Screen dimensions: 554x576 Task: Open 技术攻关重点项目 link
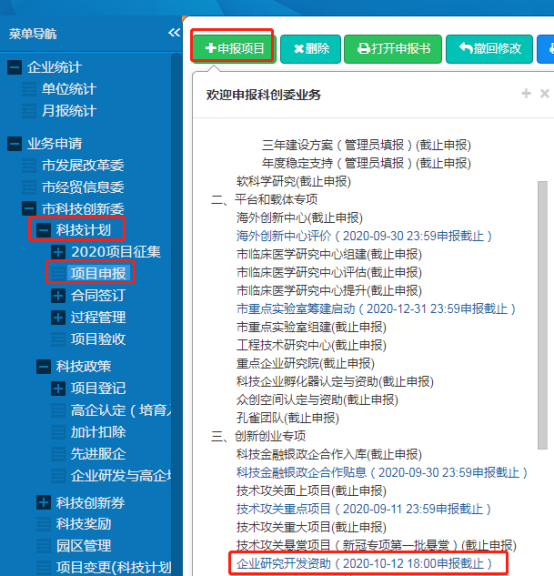(x=363, y=509)
